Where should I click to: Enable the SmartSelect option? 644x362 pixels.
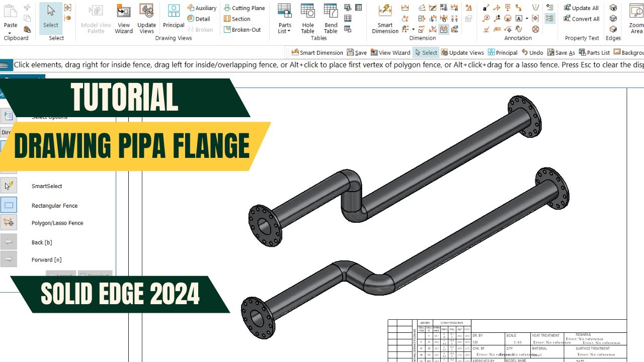(x=9, y=186)
